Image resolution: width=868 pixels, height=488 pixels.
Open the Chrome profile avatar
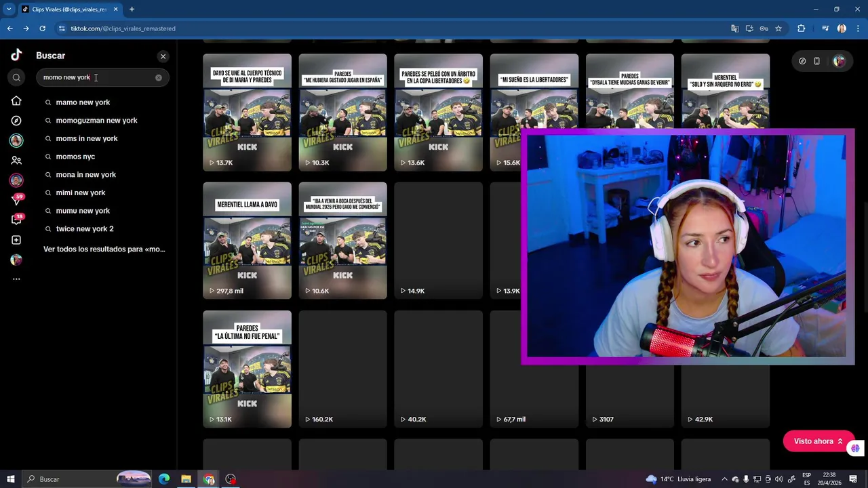click(842, 28)
